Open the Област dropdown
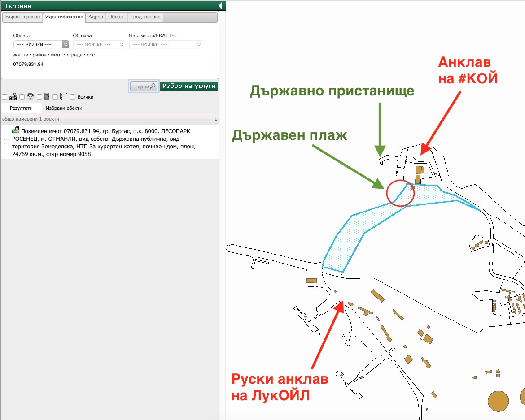Image resolution: width=525 pixels, height=420 pixels. coord(41,44)
